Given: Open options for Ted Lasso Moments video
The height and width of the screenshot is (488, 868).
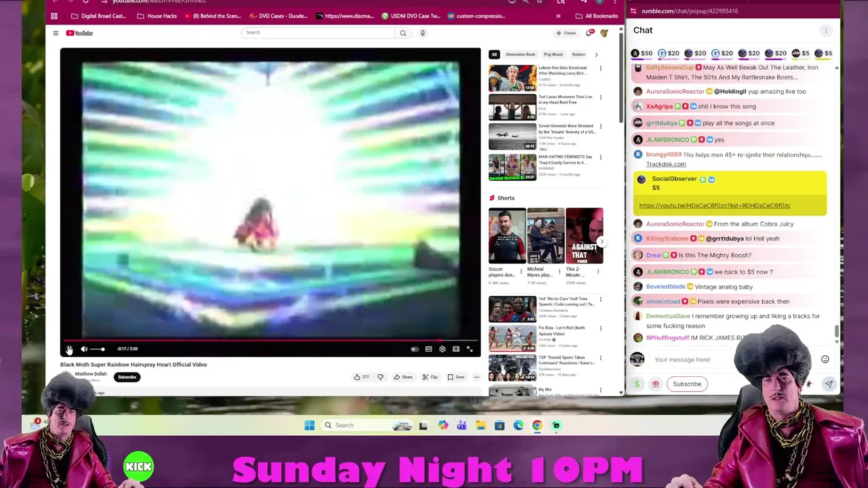Looking at the screenshot, I should click(x=600, y=98).
